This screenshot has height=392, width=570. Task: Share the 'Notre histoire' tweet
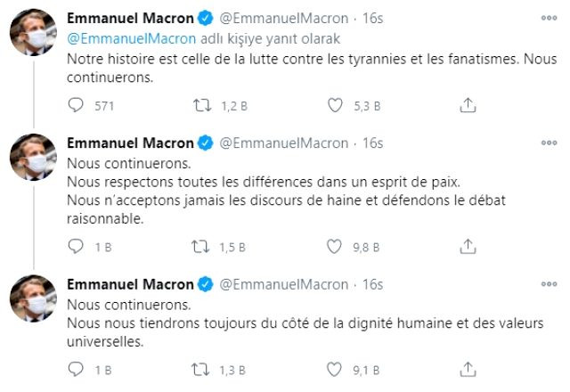coord(467,105)
